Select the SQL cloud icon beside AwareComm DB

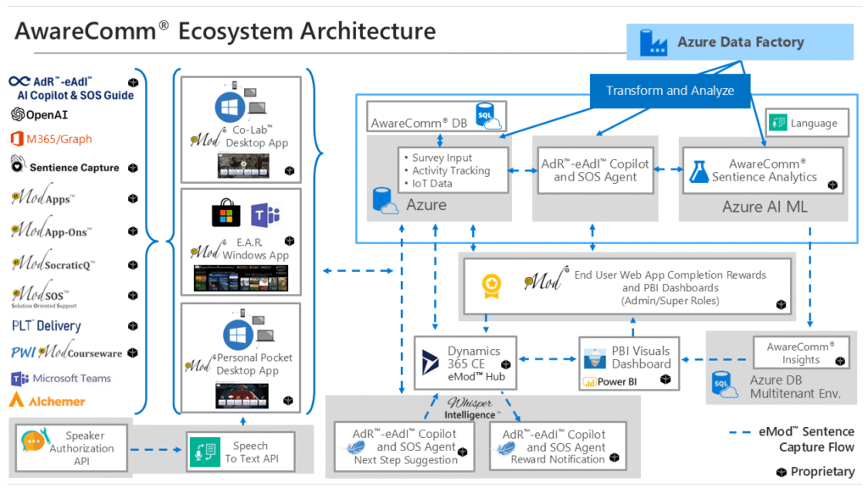pos(488,116)
